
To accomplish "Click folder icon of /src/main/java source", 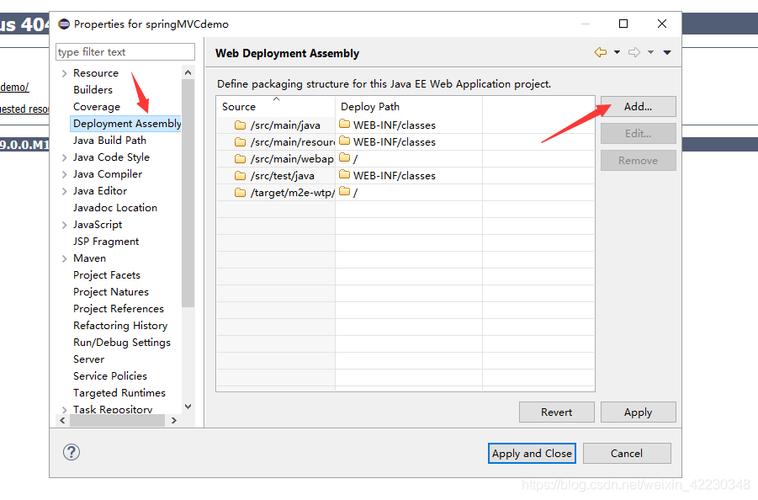I will (x=240, y=125).
